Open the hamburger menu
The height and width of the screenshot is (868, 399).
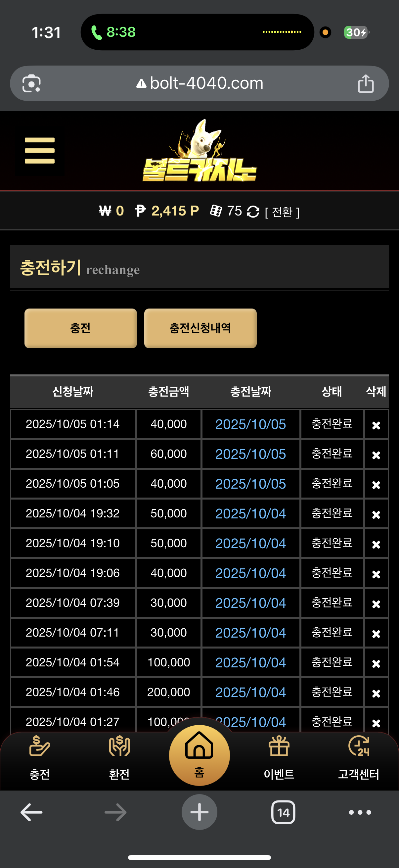[x=39, y=151]
